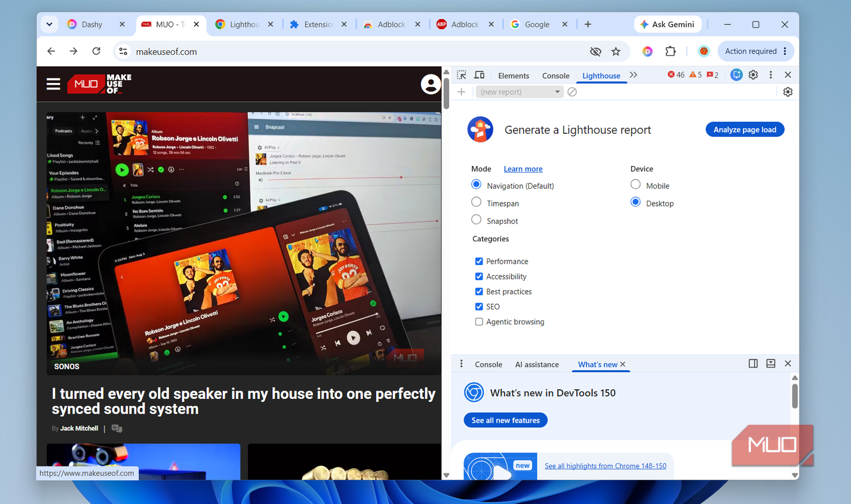Viewport: 851px width, 504px height.
Task: Click the Ask Gemini button
Action: (667, 24)
